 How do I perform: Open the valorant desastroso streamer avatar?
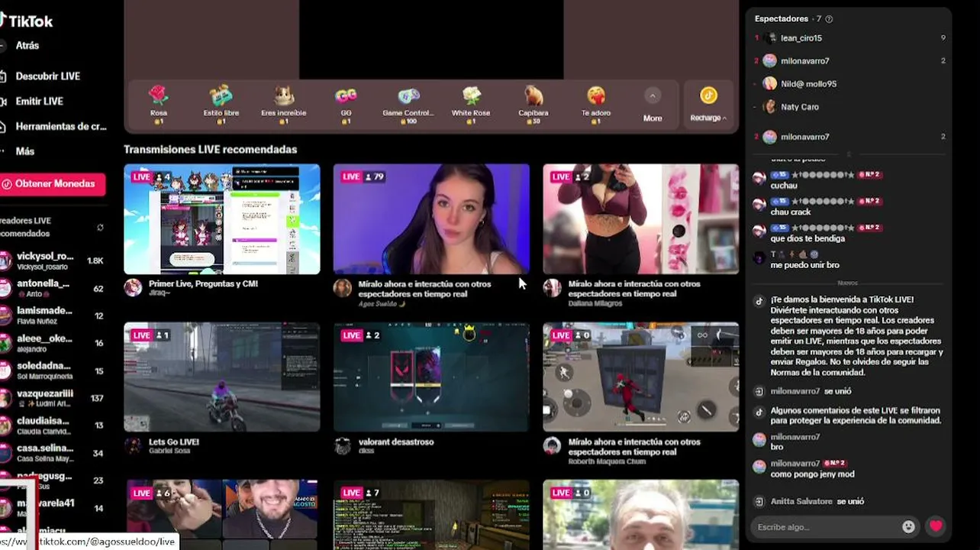pyautogui.click(x=343, y=446)
